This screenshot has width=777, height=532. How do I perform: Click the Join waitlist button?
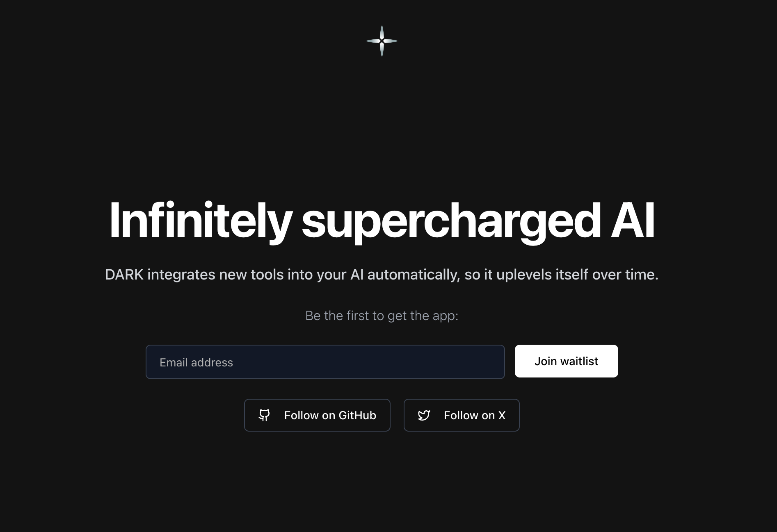tap(566, 361)
